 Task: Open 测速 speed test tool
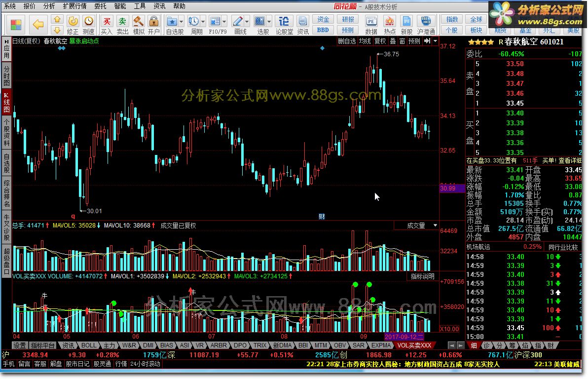tap(88, 25)
